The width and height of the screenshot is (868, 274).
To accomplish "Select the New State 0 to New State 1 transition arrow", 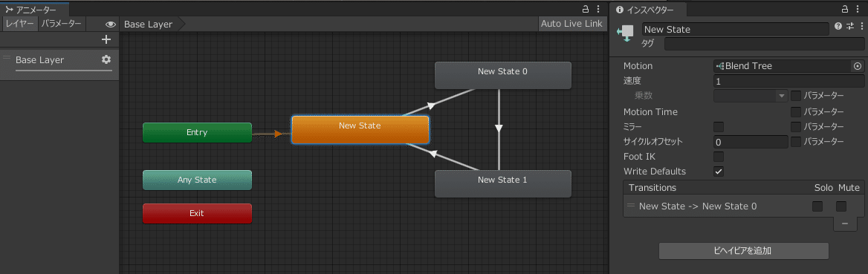I will click(499, 129).
